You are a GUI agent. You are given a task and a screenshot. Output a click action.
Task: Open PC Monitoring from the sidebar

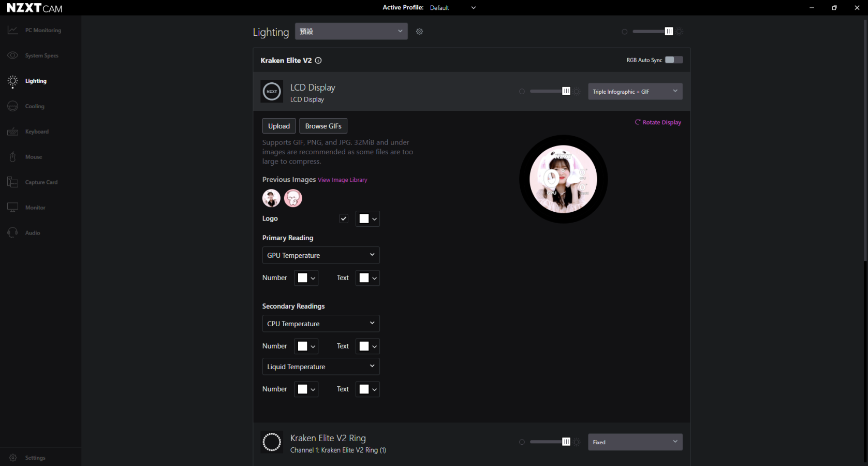42,31
